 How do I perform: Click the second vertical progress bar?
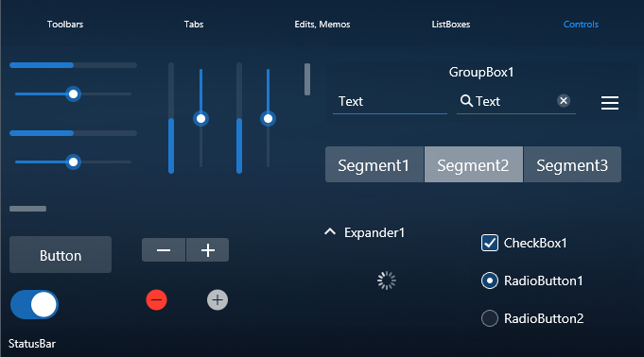[x=239, y=118]
